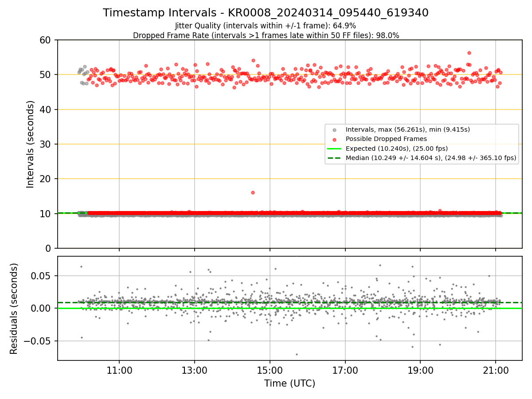The image size is (532, 399).
Task: Click the plot title 'Timestamp Intervals - KR0008_20240314_095440_619340'
Action: click(266, 13)
